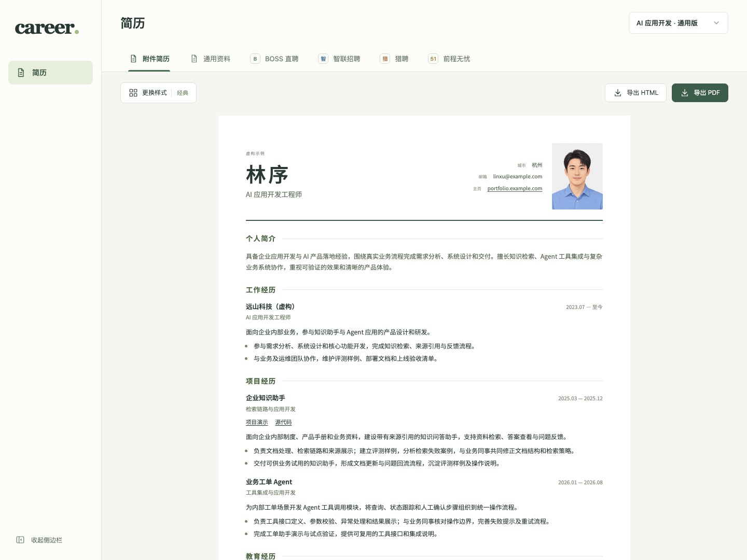
Task: Click the name 林序 on the resume
Action: point(267,175)
